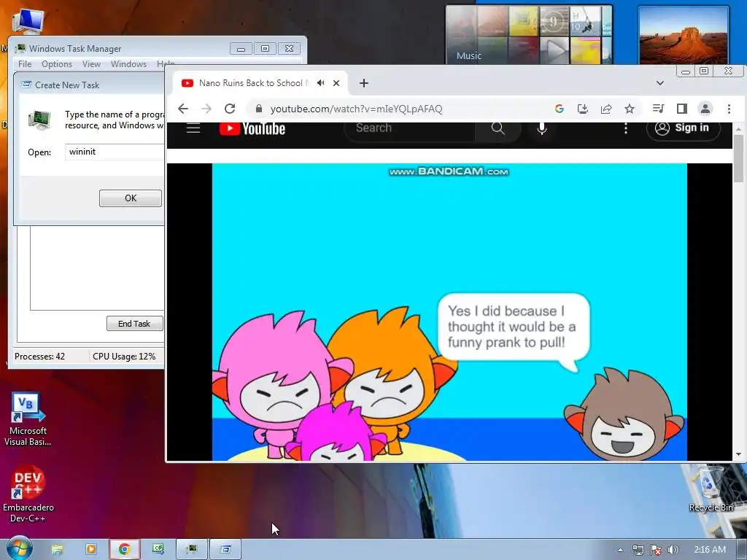The width and height of the screenshot is (747, 560).
Task: Switch to Create New Task taskbar button
Action: coord(225,550)
